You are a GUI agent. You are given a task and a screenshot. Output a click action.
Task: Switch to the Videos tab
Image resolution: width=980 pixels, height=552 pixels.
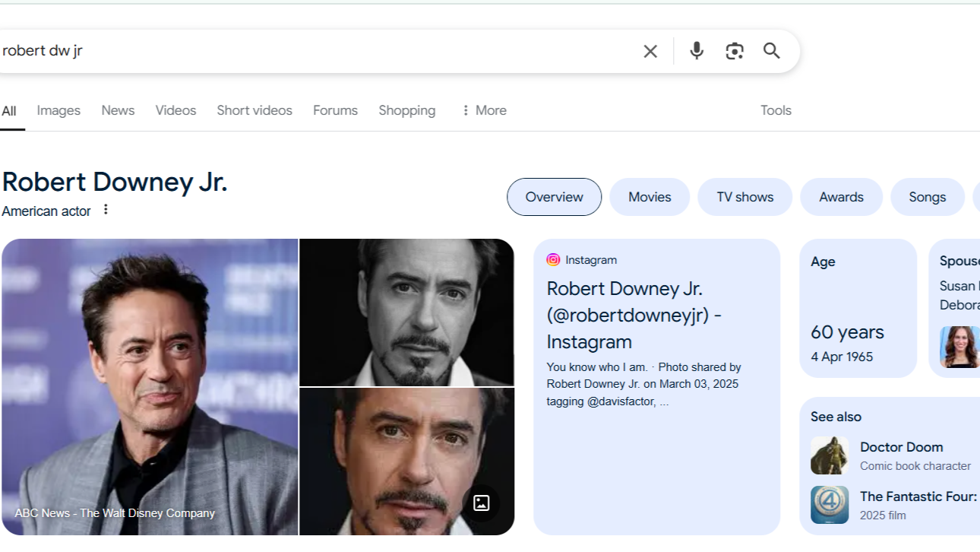click(x=175, y=110)
